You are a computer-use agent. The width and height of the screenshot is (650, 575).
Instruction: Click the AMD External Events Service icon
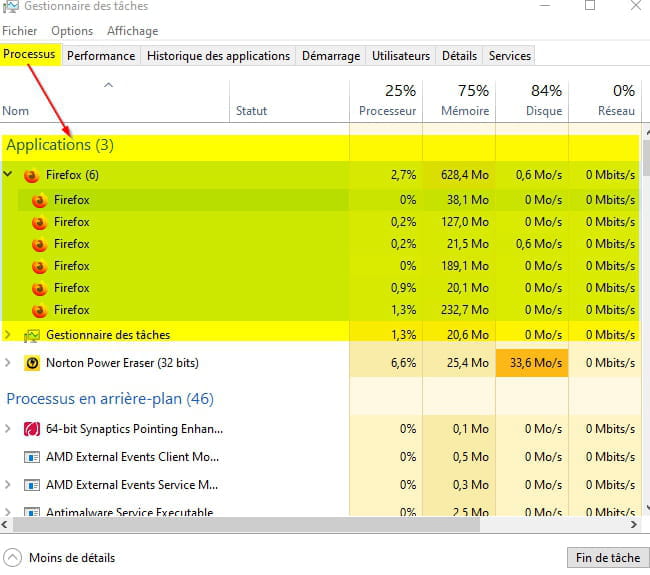click(32, 485)
